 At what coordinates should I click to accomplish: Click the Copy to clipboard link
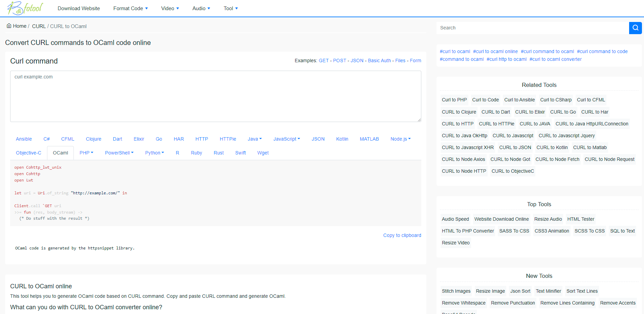coord(402,235)
